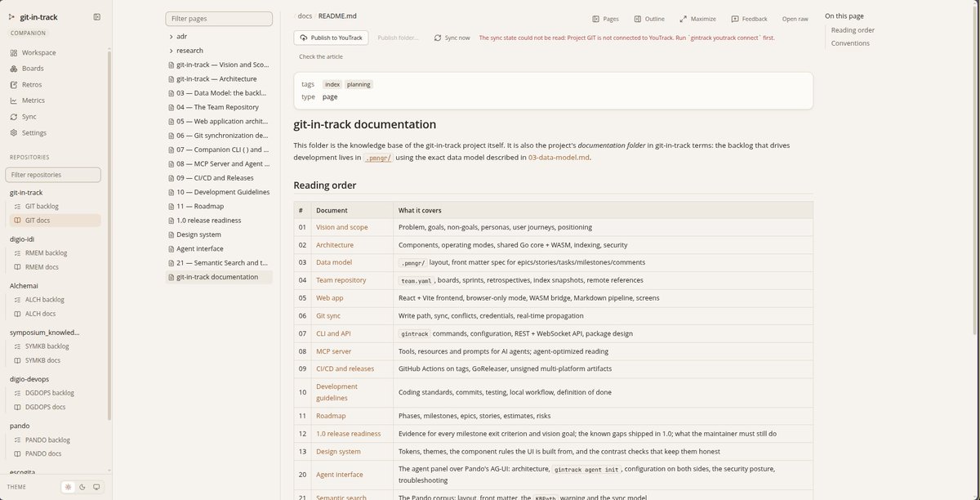Click the git-in-track logo icon
The width and height of the screenshot is (980, 500).
click(11, 16)
